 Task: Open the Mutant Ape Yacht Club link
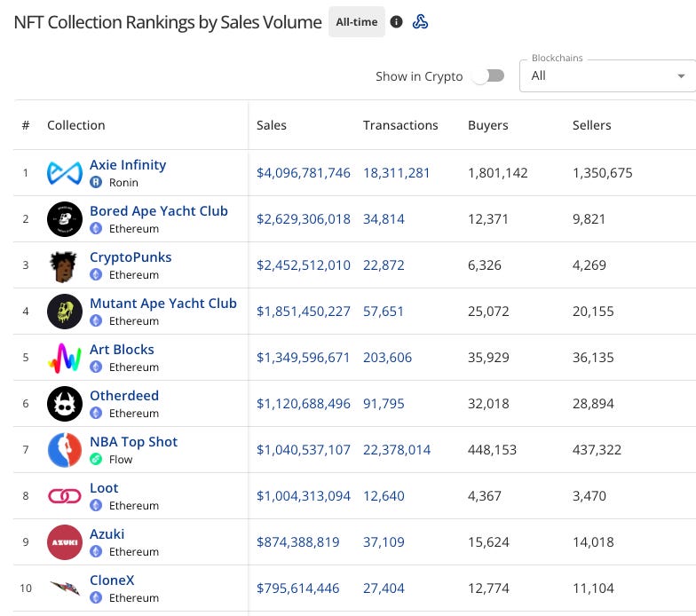click(163, 304)
